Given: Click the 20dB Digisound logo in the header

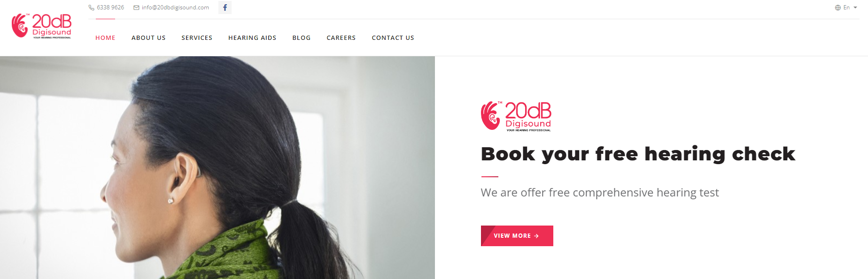Looking at the screenshot, I should point(42,26).
